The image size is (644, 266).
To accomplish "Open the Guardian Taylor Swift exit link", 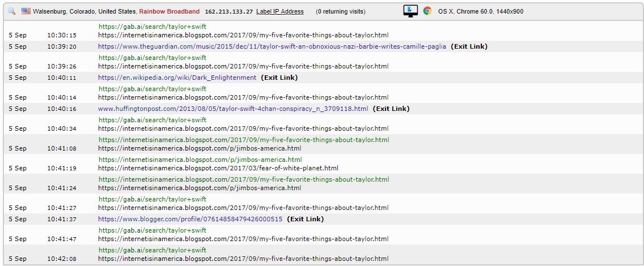I will (x=272, y=46).
